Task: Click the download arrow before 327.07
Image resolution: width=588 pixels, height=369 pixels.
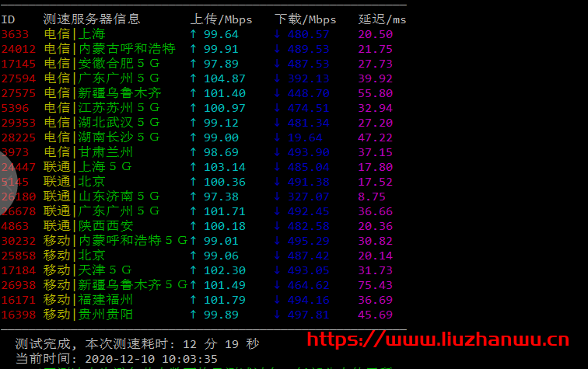Action: point(278,197)
